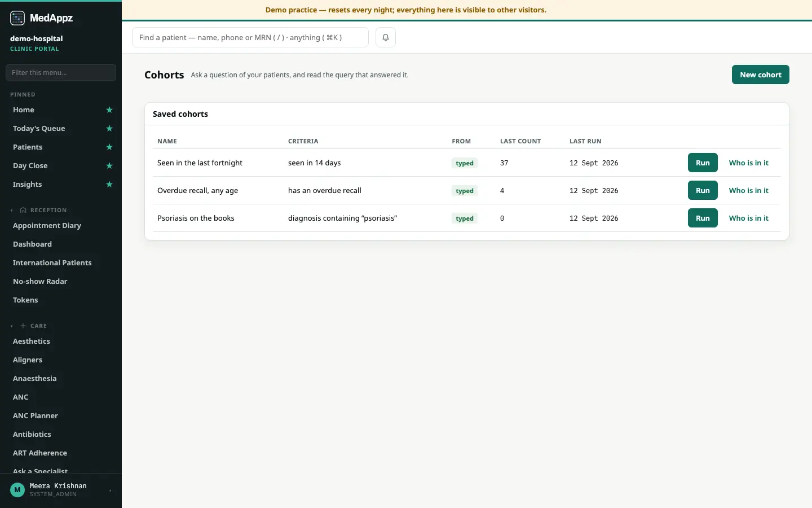Open Patients from the pinned menu
This screenshot has width=812, height=508.
point(28,147)
